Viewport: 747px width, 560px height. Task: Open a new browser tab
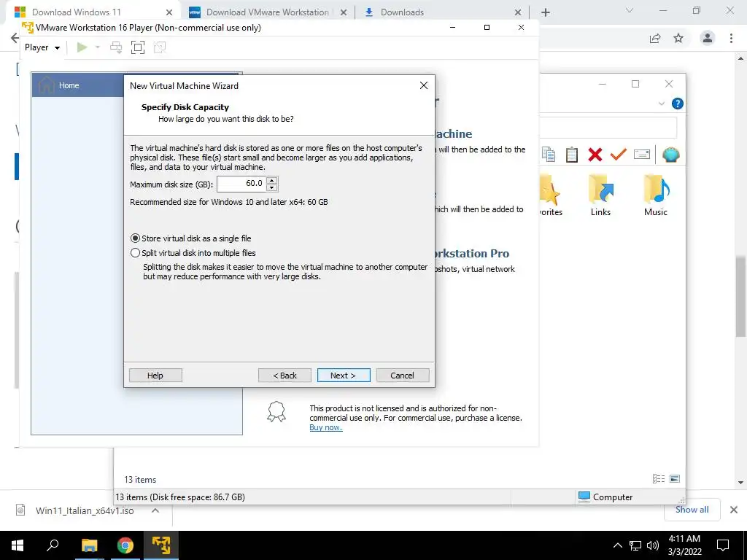point(546,12)
